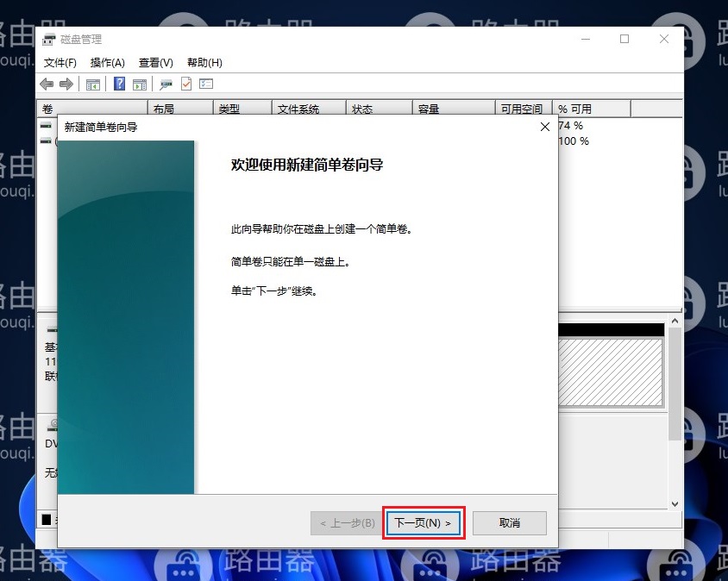This screenshot has height=581, width=728.
Task: Click the 取消 button in wizard
Action: point(509,523)
